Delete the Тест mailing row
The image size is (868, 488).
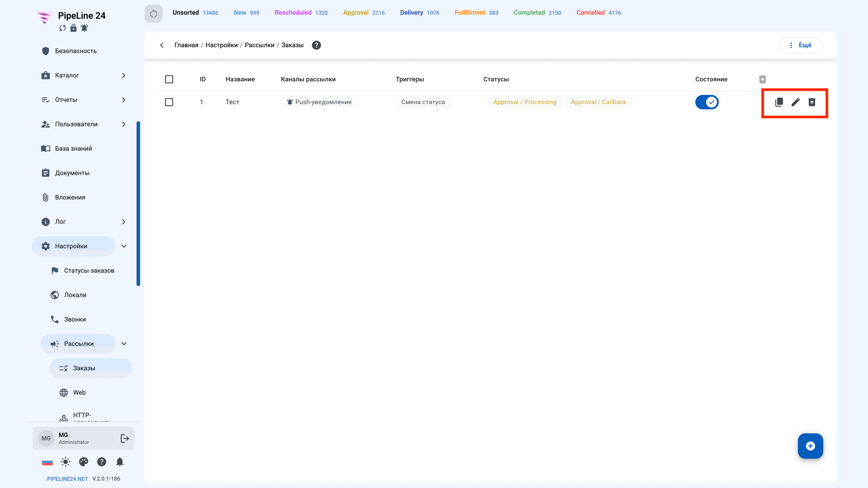coord(812,102)
